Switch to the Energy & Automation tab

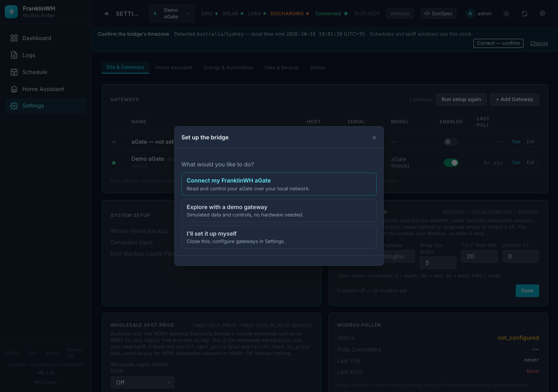228,68
